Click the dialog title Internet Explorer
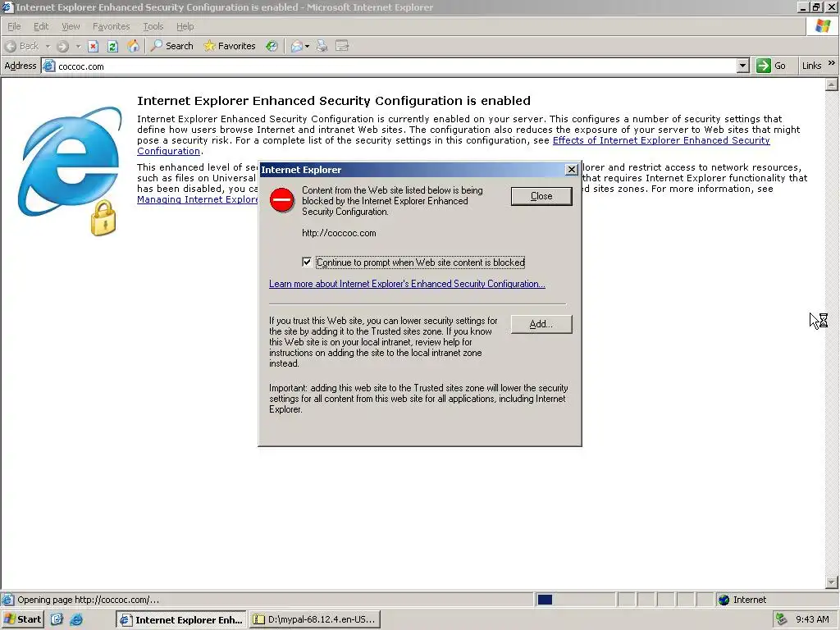The width and height of the screenshot is (840, 630). [x=301, y=170]
